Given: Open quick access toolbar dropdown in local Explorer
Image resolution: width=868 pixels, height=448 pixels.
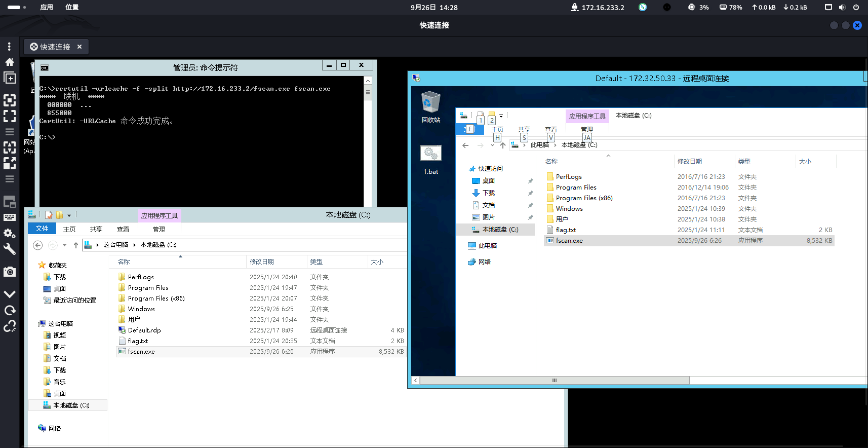Looking at the screenshot, I should (x=69, y=215).
